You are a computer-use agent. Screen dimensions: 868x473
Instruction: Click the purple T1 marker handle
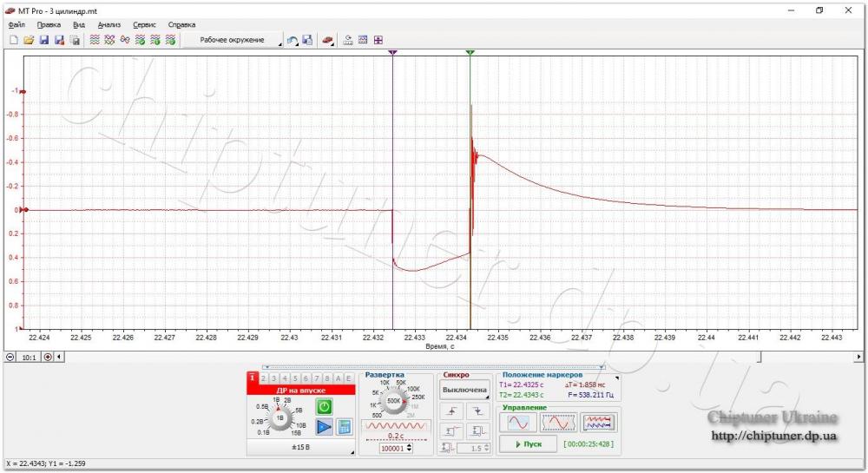(x=392, y=53)
